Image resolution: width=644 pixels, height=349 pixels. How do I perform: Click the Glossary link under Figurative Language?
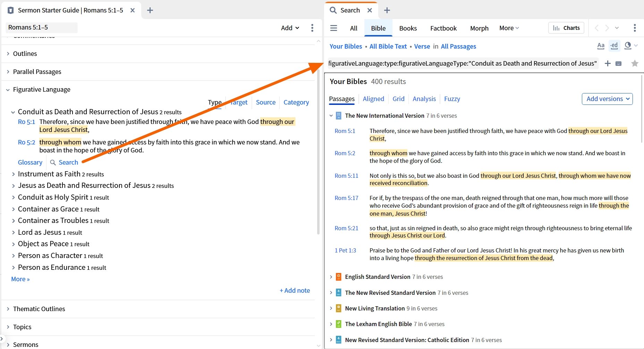30,162
